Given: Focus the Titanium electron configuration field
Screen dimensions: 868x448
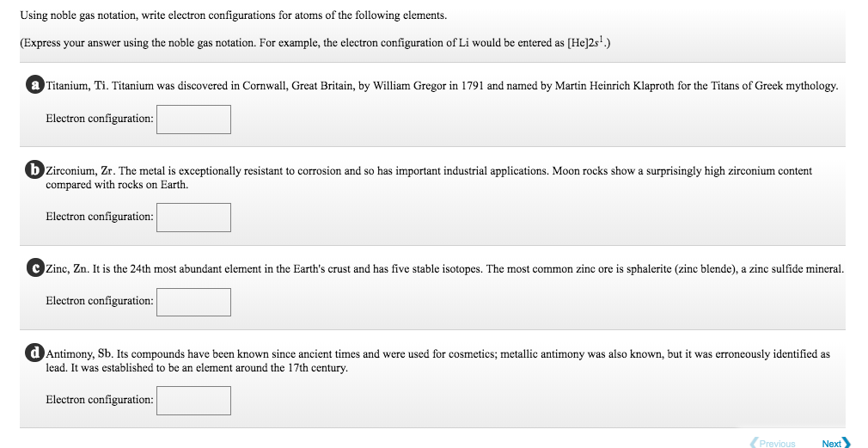Looking at the screenshot, I should [x=193, y=119].
